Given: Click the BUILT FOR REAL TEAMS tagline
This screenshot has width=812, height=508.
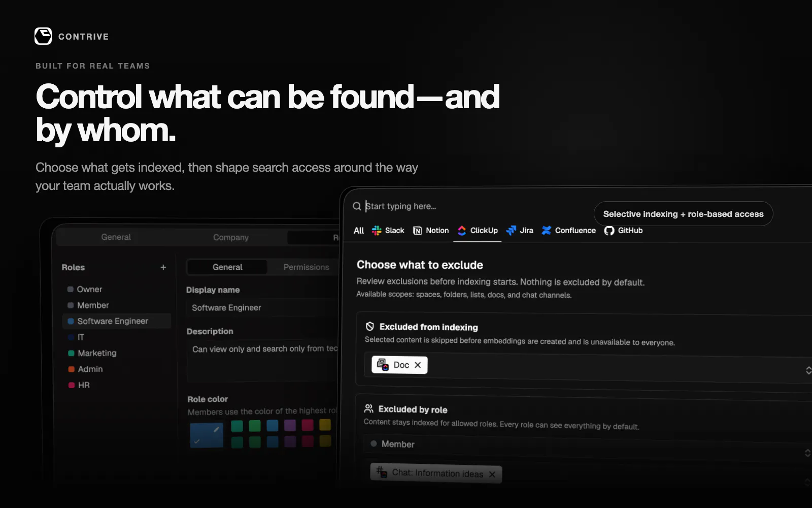Looking at the screenshot, I should [x=93, y=66].
